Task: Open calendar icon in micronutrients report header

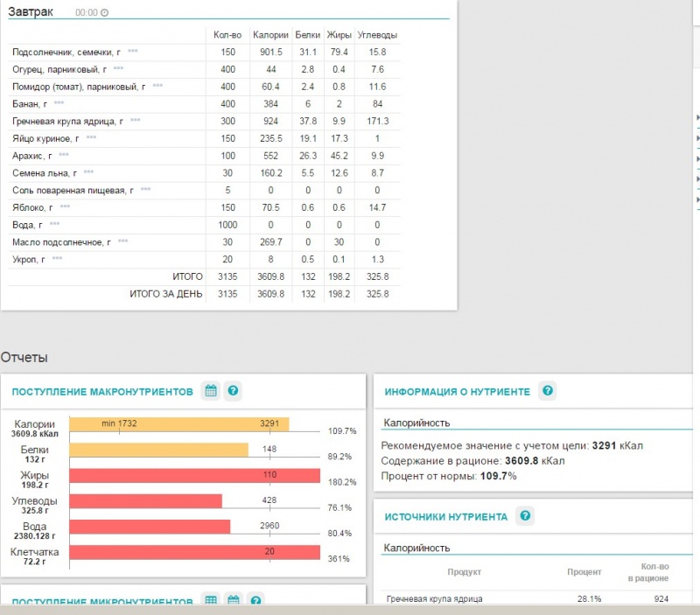Action: pos(233,601)
